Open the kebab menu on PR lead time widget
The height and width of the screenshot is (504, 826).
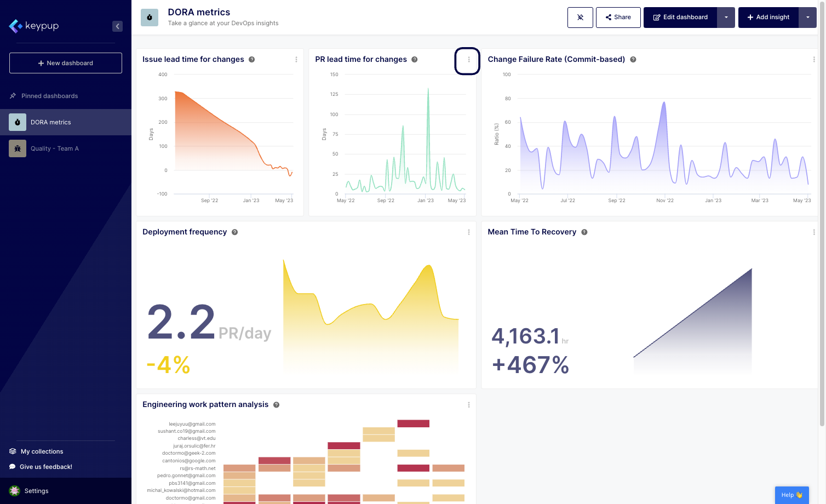coord(467,60)
